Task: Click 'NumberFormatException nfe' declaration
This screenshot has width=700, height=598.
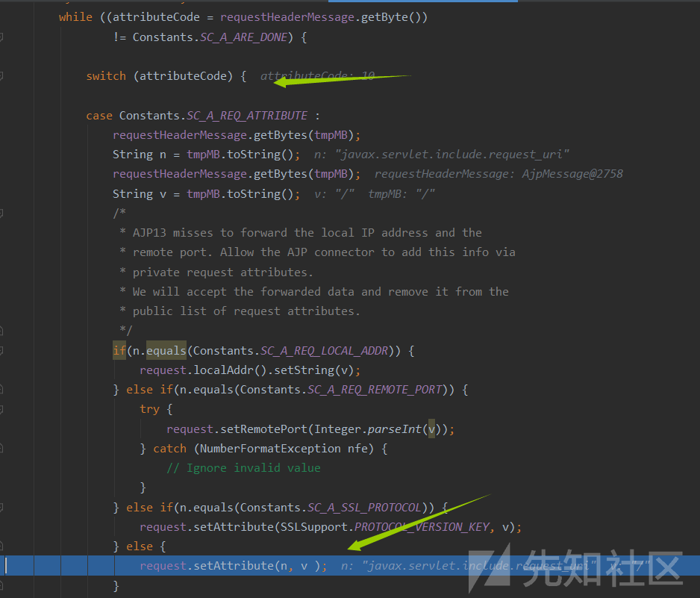Action: click(x=283, y=449)
